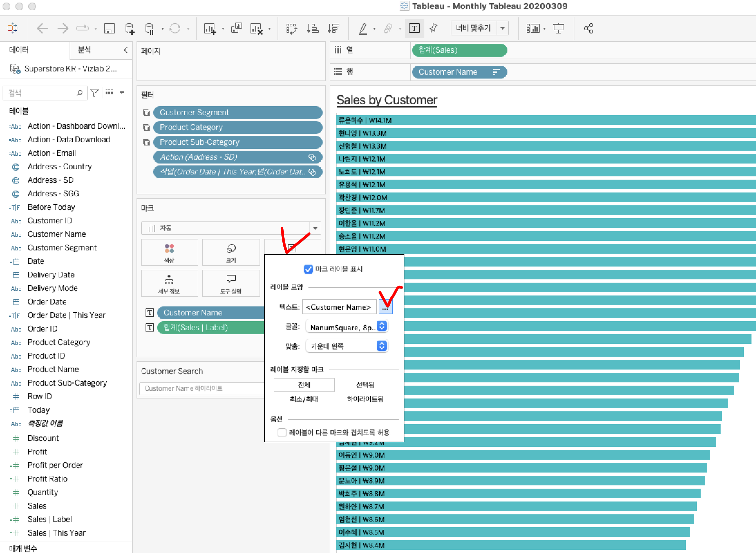This screenshot has height=553, width=756.
Task: Click the Sales by Customer title
Action: tap(387, 100)
